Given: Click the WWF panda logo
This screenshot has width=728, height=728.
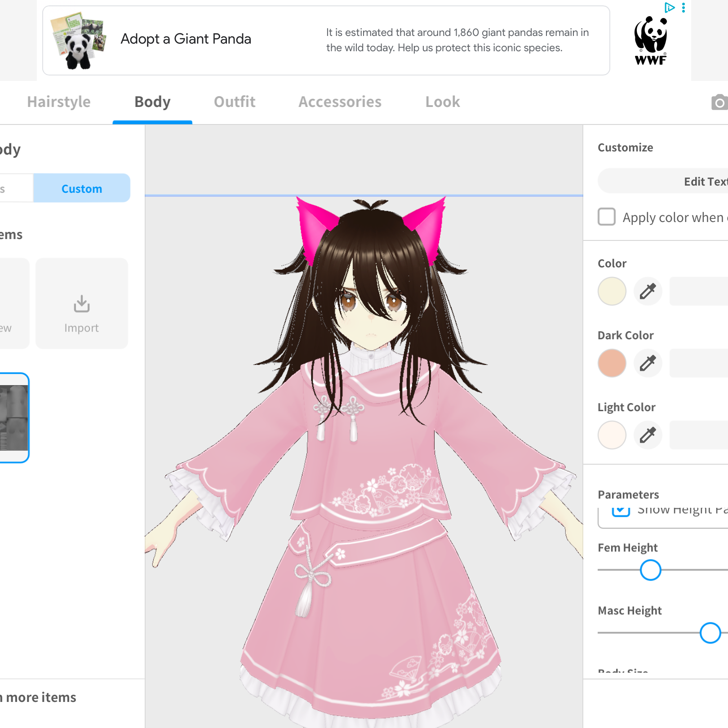Looking at the screenshot, I should tap(651, 40).
